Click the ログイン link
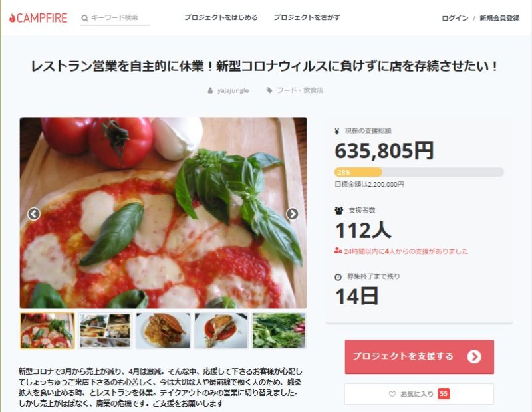The image size is (532, 412). [455, 18]
